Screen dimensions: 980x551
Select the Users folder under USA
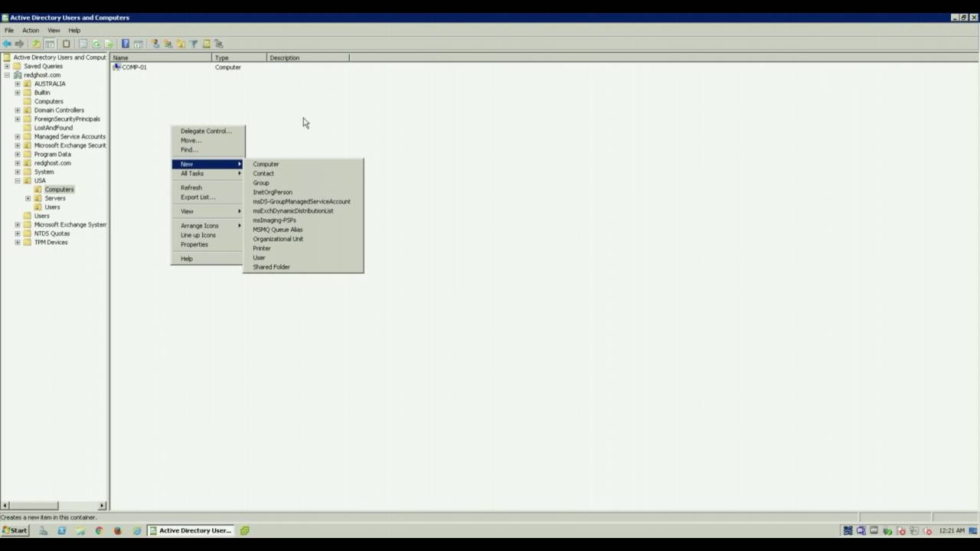pyautogui.click(x=52, y=207)
